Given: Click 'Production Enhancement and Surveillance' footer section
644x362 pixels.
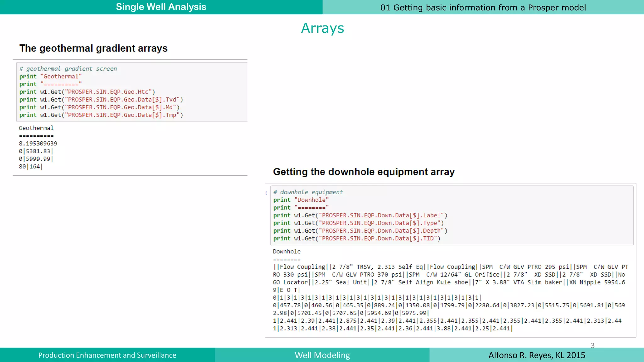Looking at the screenshot, I should tap(107, 355).
